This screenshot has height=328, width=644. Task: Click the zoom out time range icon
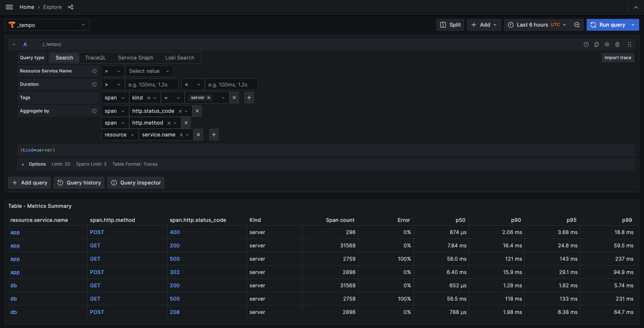[577, 25]
